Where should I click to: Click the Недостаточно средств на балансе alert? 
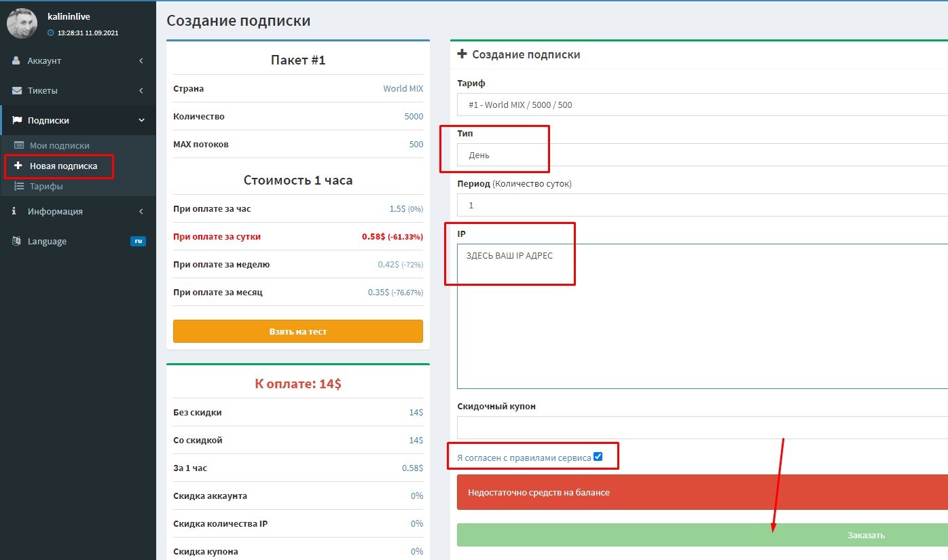coord(702,492)
